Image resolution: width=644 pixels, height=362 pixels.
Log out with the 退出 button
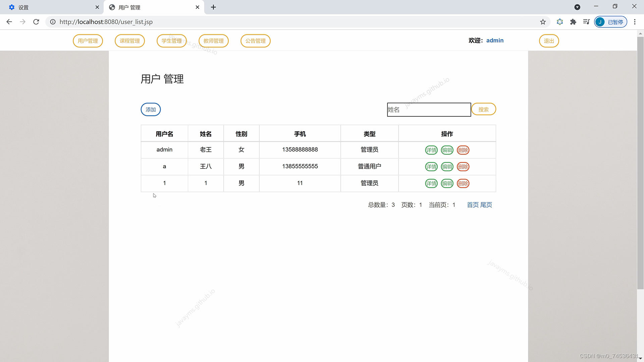(x=549, y=41)
